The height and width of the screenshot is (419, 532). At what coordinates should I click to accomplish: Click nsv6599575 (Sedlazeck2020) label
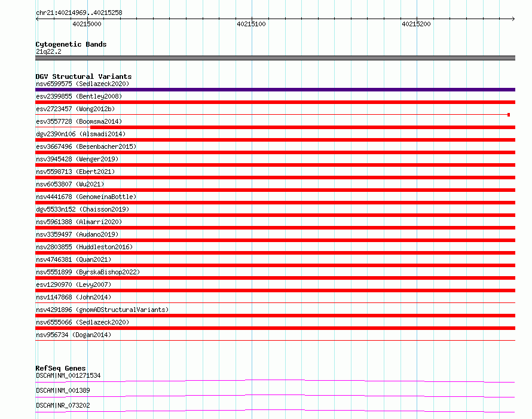click(x=82, y=84)
